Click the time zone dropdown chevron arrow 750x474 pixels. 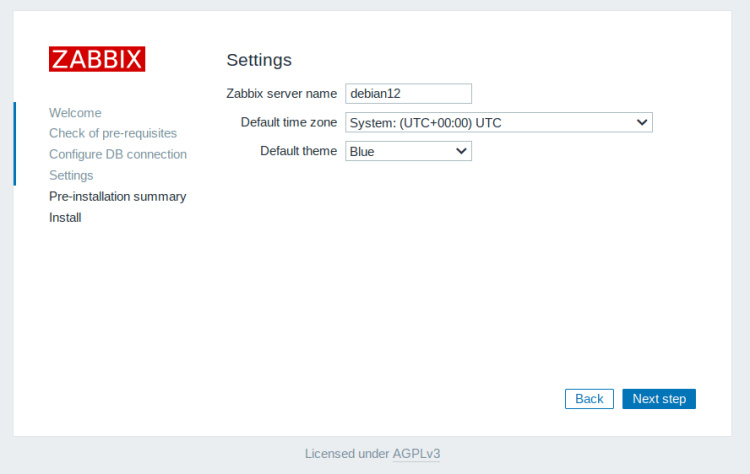[x=642, y=123]
